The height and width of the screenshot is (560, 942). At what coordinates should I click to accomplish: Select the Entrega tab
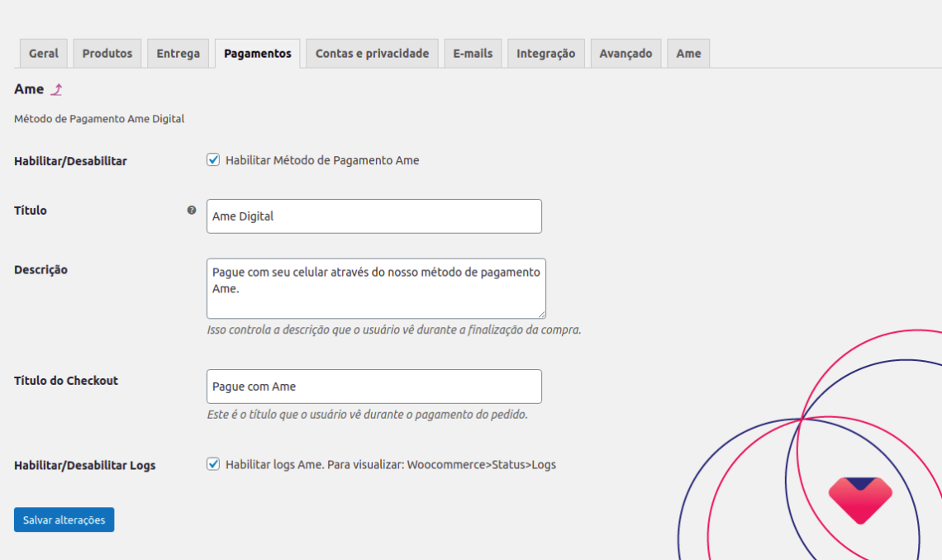tap(178, 53)
